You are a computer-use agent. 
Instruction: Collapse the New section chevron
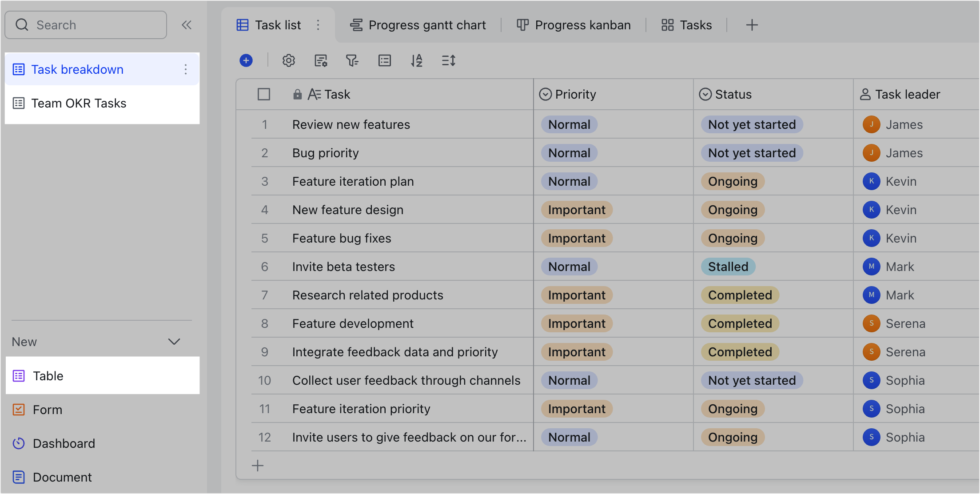point(174,342)
